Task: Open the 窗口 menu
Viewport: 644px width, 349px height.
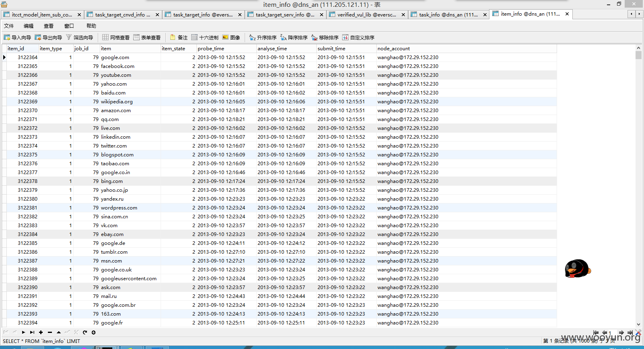Action: point(69,26)
